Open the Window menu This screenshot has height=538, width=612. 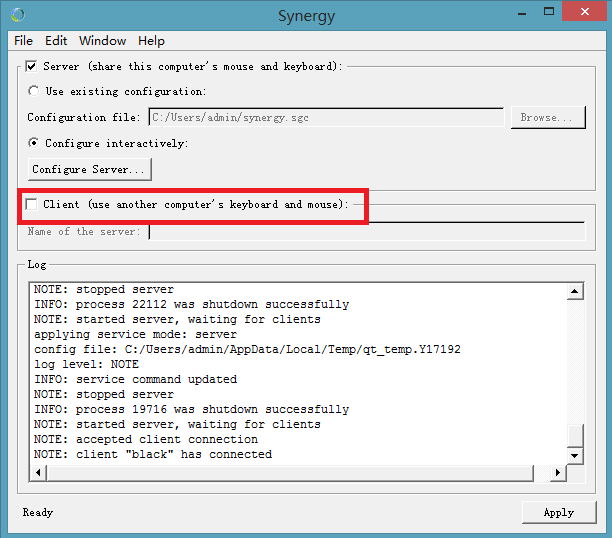click(103, 41)
